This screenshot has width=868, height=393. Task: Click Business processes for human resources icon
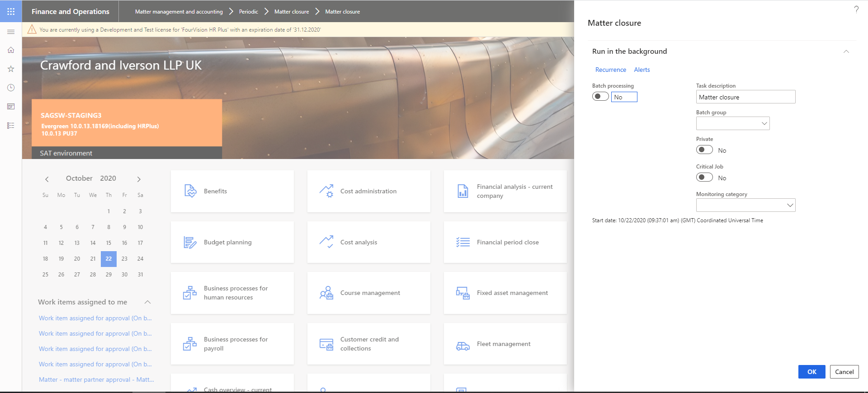[190, 293]
